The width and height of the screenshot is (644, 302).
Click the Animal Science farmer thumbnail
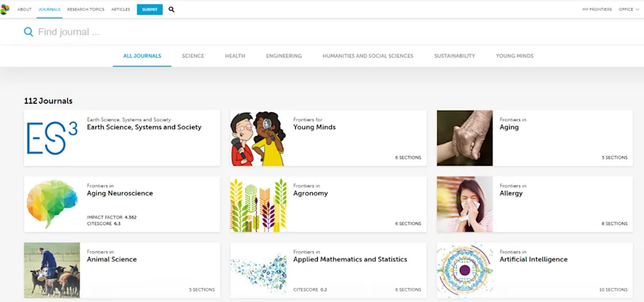point(52,270)
